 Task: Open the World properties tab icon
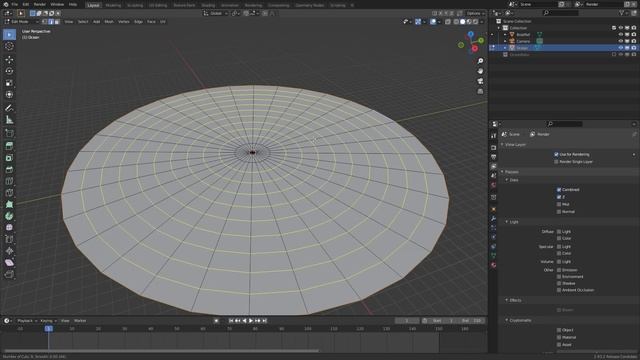coord(493,185)
